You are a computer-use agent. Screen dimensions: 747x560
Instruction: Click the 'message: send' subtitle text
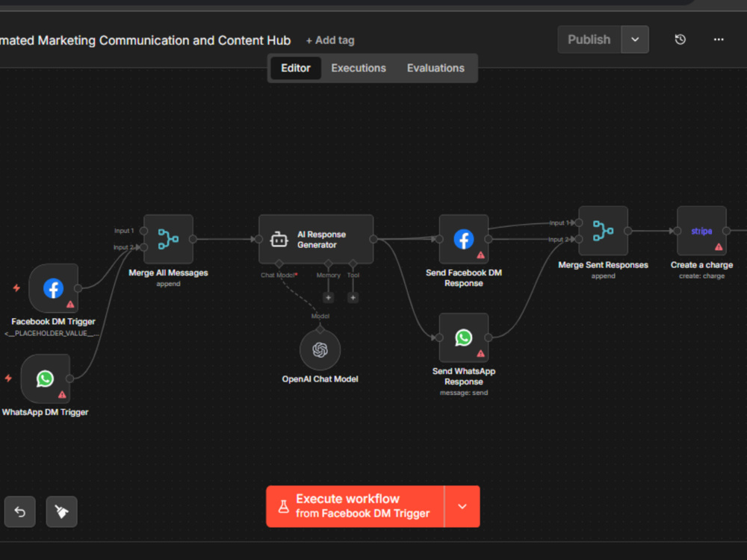464,393
